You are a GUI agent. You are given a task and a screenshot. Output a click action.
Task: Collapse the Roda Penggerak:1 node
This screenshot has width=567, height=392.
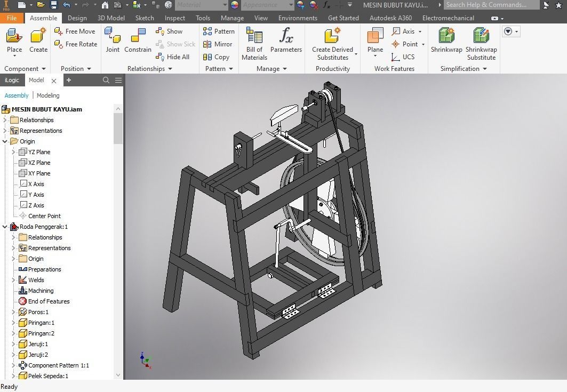click(5, 227)
